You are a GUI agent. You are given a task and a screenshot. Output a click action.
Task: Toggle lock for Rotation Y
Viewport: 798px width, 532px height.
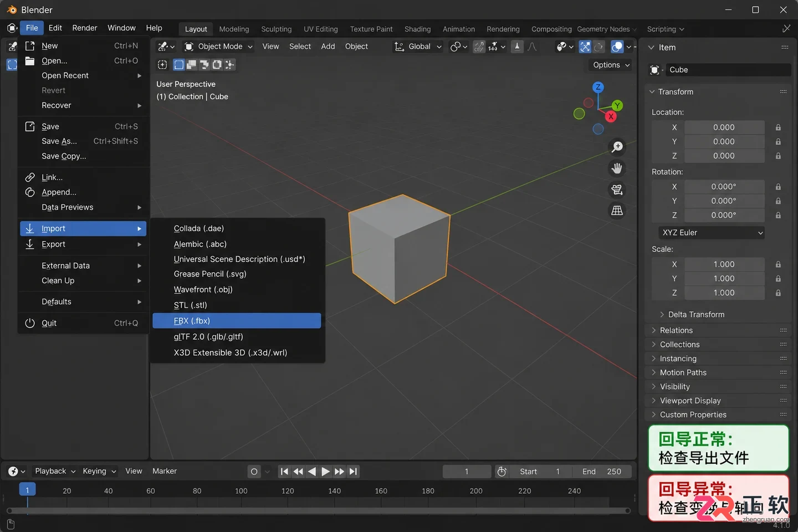click(778, 201)
